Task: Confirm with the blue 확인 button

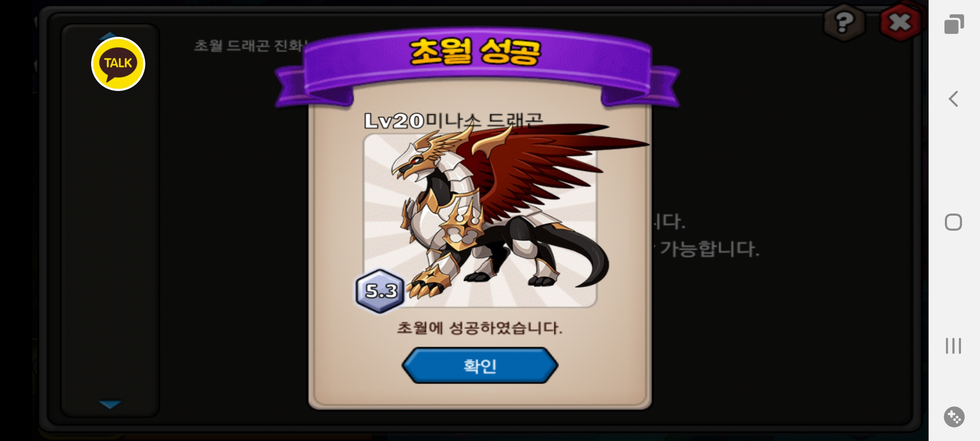Action: [480, 365]
